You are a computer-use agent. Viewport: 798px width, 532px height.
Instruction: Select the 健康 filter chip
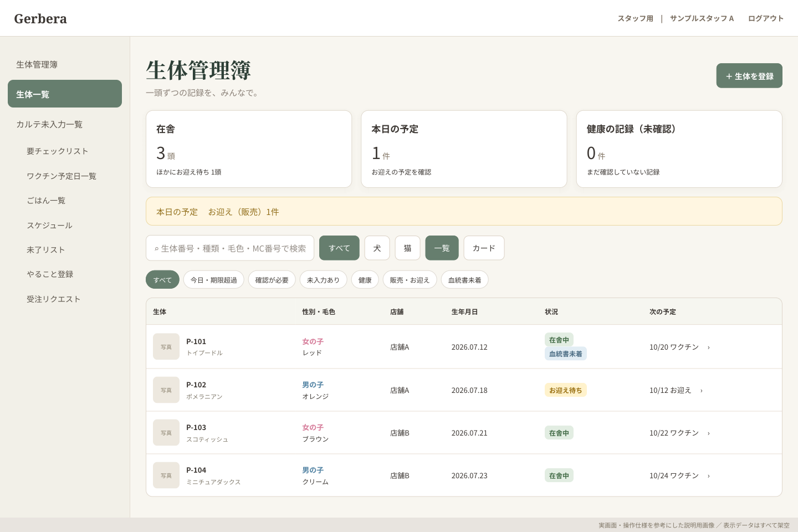365,280
